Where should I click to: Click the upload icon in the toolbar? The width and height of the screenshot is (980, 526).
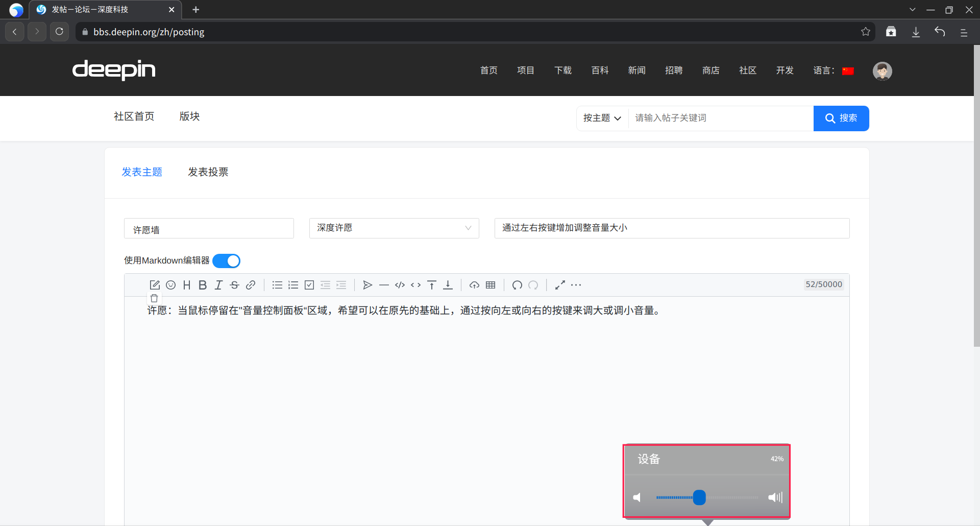pyautogui.click(x=474, y=285)
